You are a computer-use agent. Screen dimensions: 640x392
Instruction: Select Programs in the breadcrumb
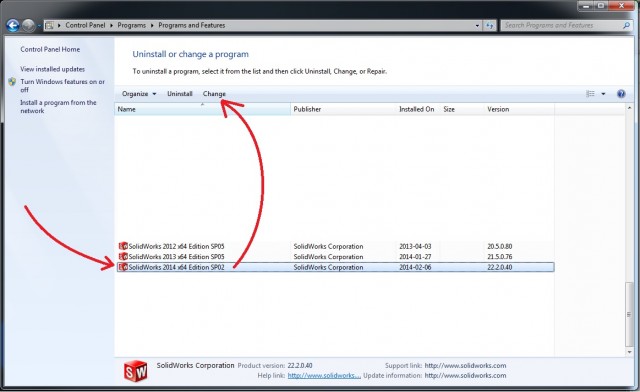[131, 25]
